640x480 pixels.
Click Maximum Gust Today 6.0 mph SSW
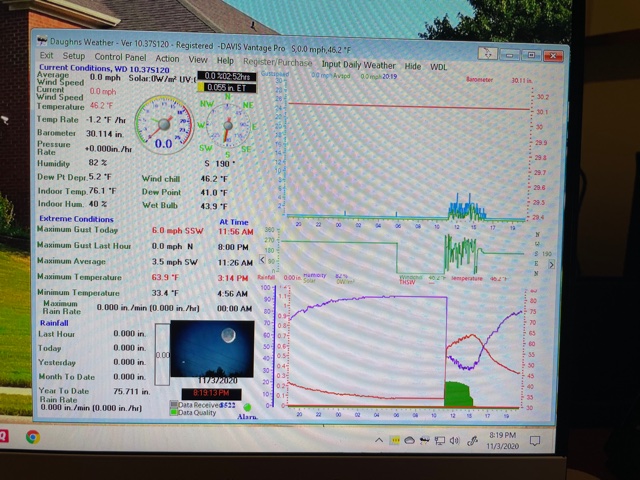click(177, 231)
